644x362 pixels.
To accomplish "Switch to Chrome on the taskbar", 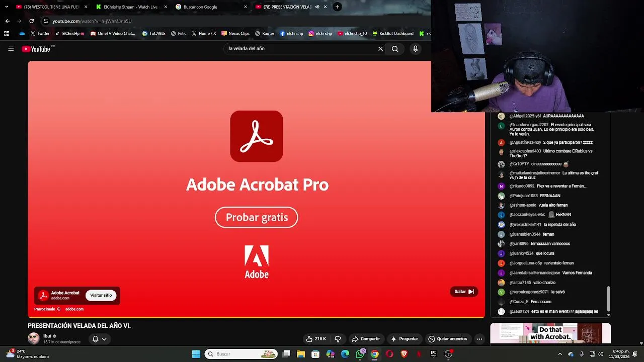I will 375,354.
